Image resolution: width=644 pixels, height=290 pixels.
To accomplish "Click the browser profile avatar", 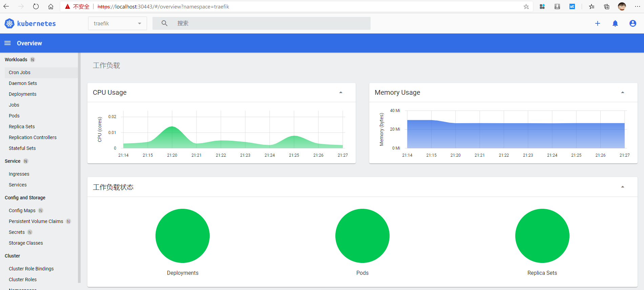I will click(x=622, y=6).
